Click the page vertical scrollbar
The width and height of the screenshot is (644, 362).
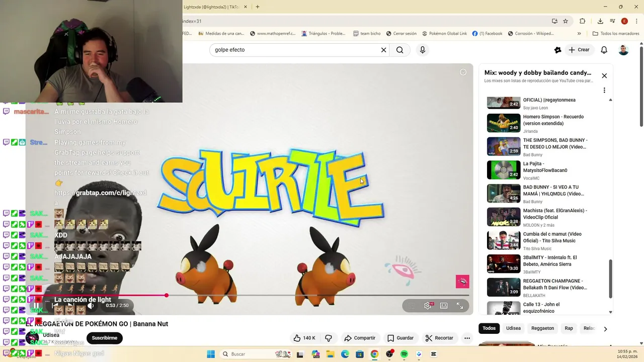pos(641,86)
